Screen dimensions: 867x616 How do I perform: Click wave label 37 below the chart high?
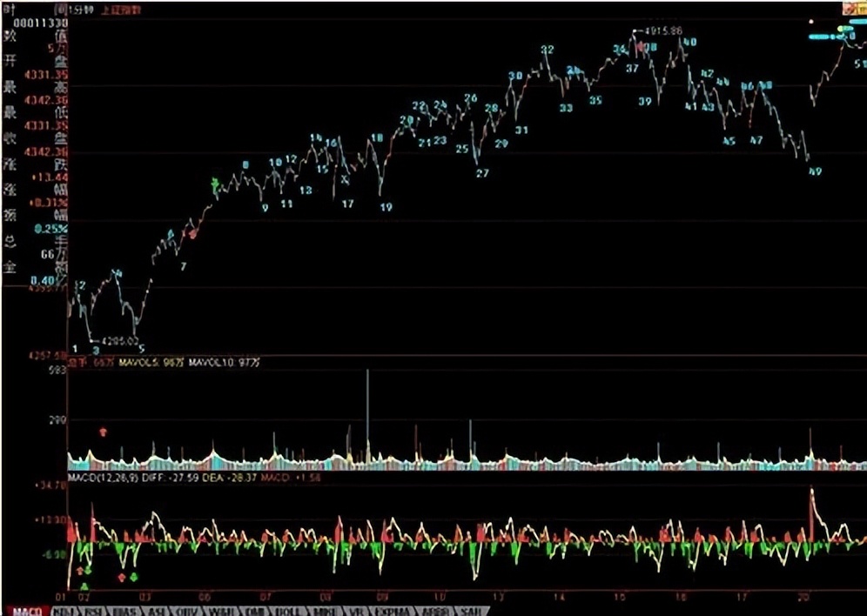(632, 69)
